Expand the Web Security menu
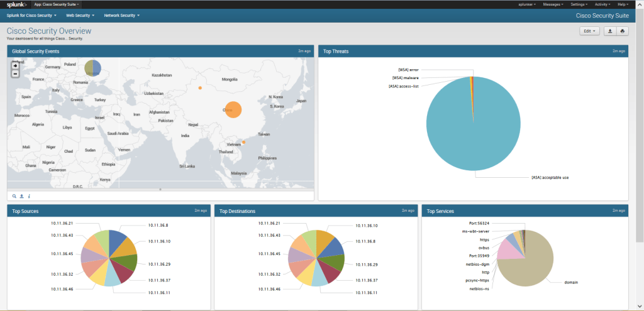Image resolution: width=644 pixels, height=311 pixels. coord(80,16)
